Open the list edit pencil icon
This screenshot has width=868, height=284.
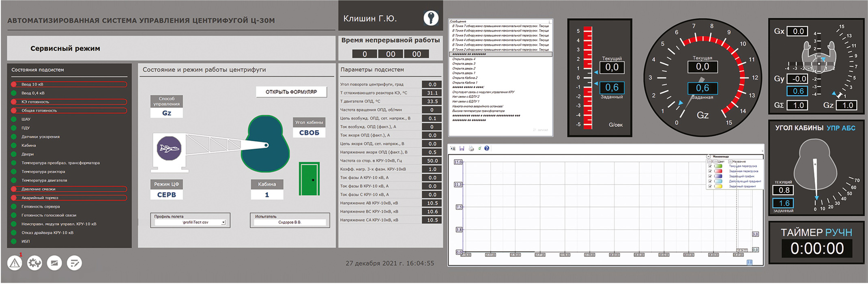point(74,263)
